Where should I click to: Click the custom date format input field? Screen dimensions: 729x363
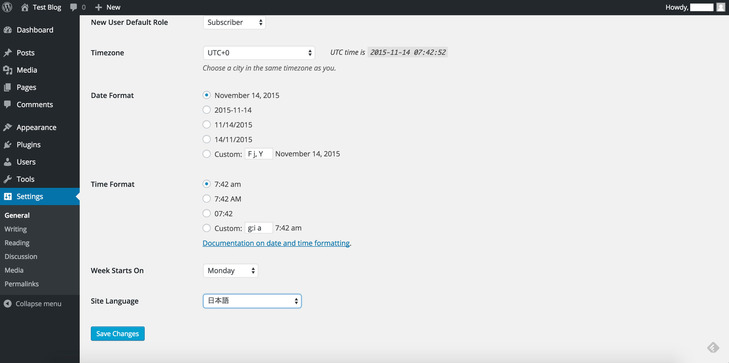[258, 154]
